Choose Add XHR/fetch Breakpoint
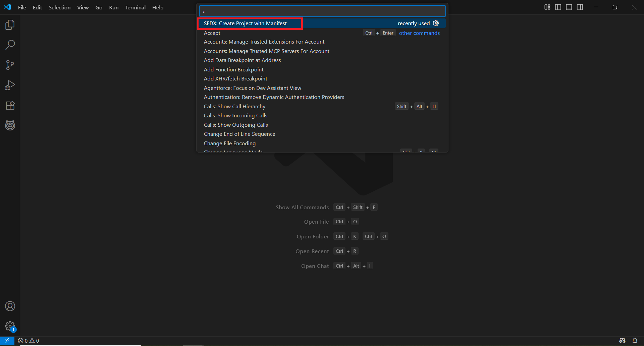644x346 pixels. click(x=322, y=79)
